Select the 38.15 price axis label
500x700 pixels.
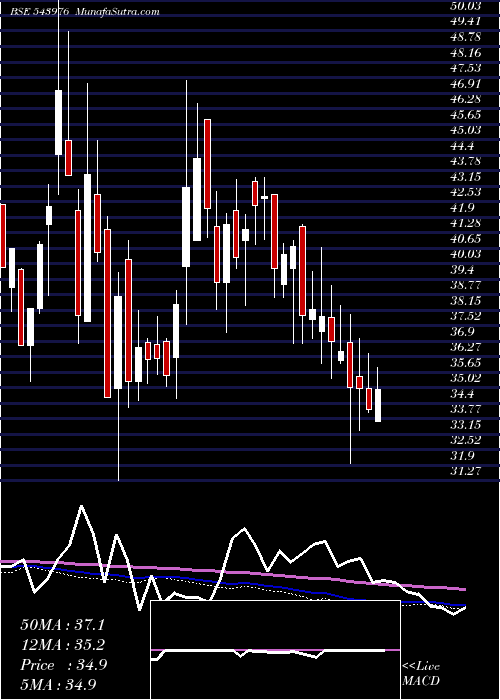pos(465,301)
